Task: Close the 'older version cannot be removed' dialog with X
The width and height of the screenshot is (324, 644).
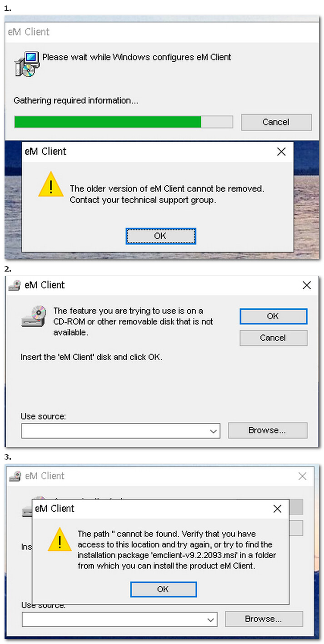Action: (281, 152)
